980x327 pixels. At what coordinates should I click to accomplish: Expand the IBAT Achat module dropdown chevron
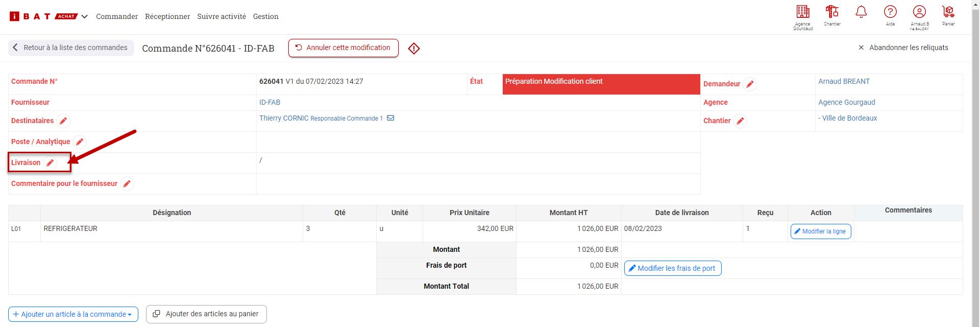point(85,16)
